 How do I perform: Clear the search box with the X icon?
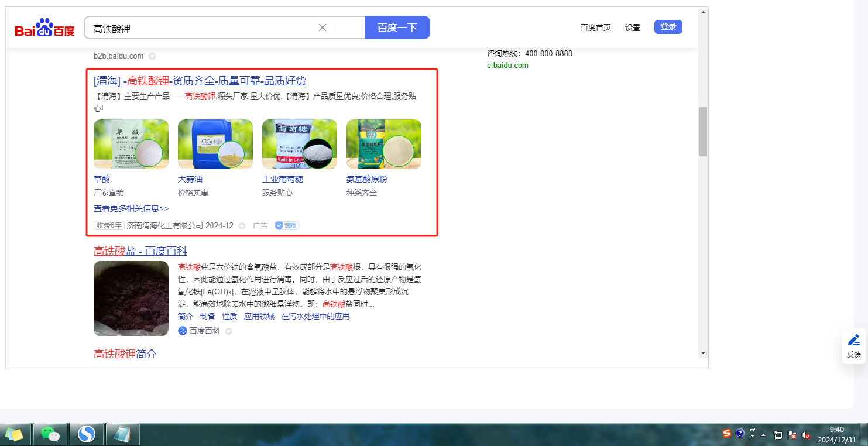coord(323,28)
